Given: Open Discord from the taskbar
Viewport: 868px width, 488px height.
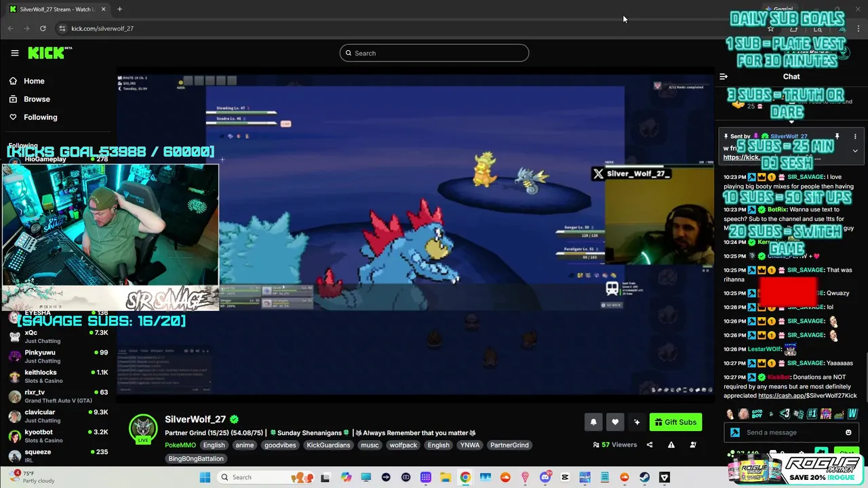Looking at the screenshot, I should [545, 477].
